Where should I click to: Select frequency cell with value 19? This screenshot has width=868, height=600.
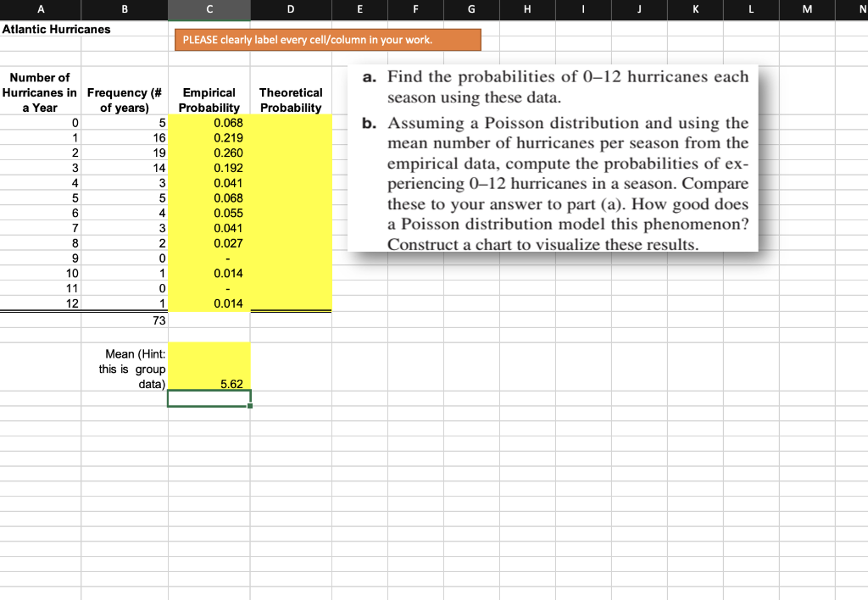point(125,153)
